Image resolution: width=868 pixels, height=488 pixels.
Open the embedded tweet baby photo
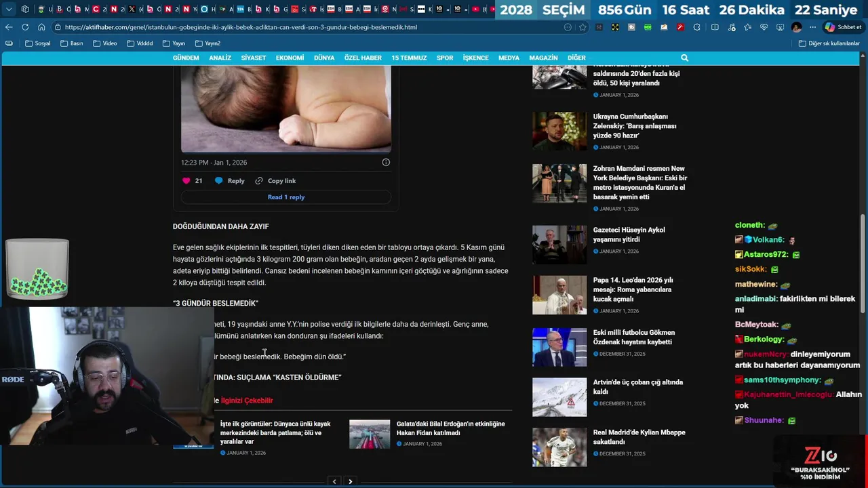point(286,108)
